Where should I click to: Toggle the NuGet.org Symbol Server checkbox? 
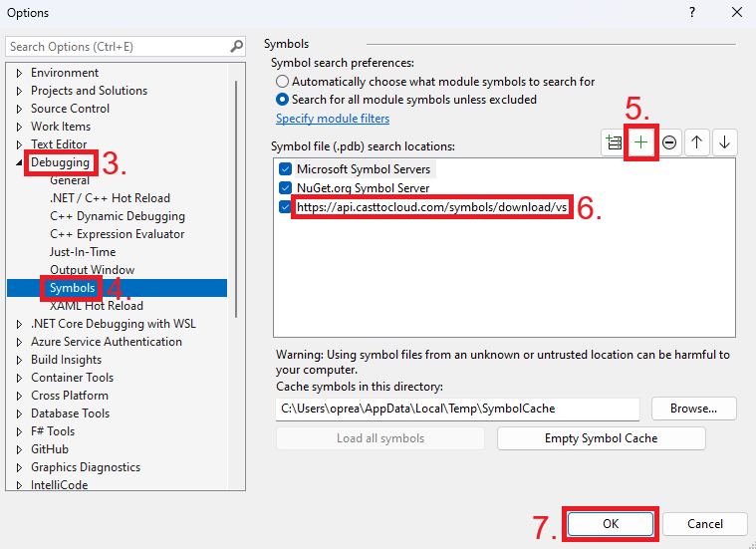point(286,188)
